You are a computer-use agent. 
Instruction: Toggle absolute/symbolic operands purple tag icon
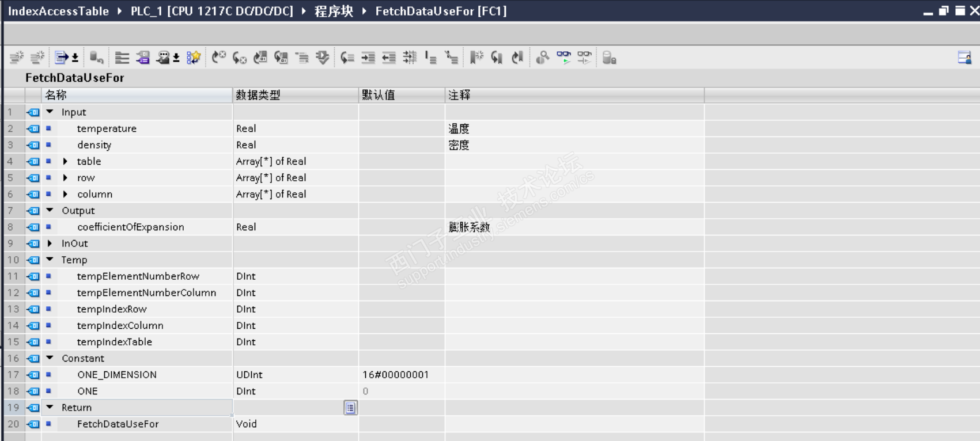click(x=143, y=58)
